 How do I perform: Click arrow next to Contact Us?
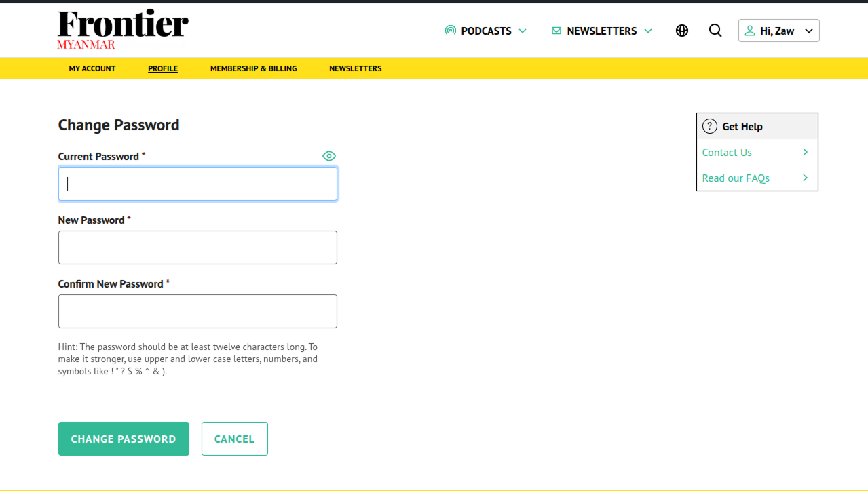point(805,152)
